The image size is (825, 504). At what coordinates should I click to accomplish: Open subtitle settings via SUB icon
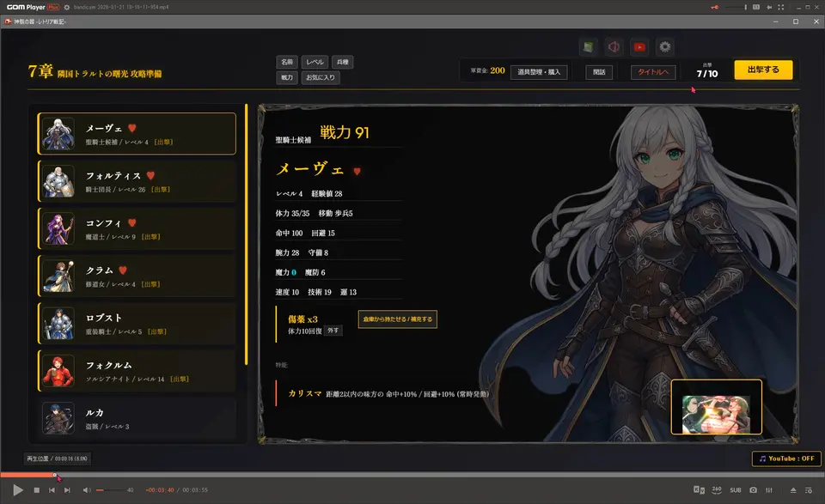(735, 489)
